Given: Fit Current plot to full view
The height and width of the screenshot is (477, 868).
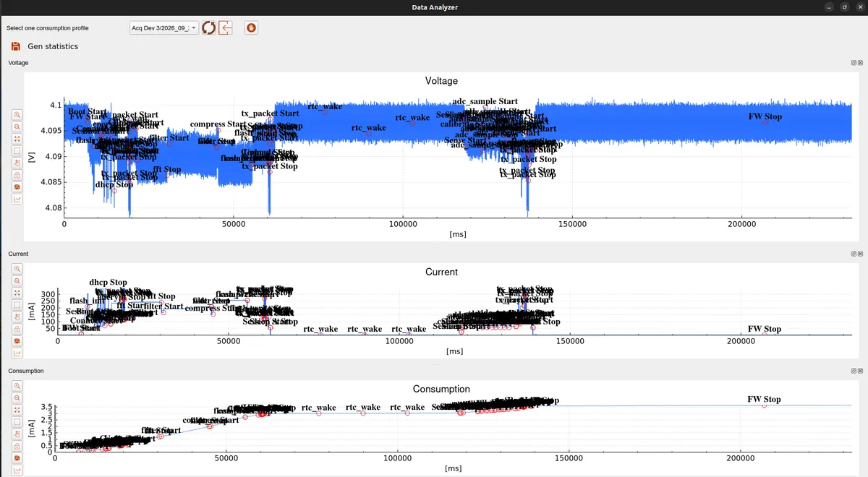Looking at the screenshot, I should [x=17, y=293].
